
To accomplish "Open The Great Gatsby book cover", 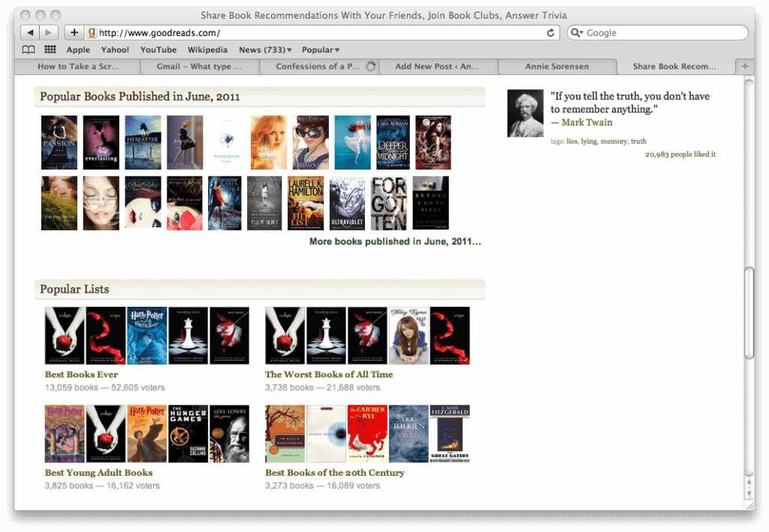I will click(x=450, y=434).
